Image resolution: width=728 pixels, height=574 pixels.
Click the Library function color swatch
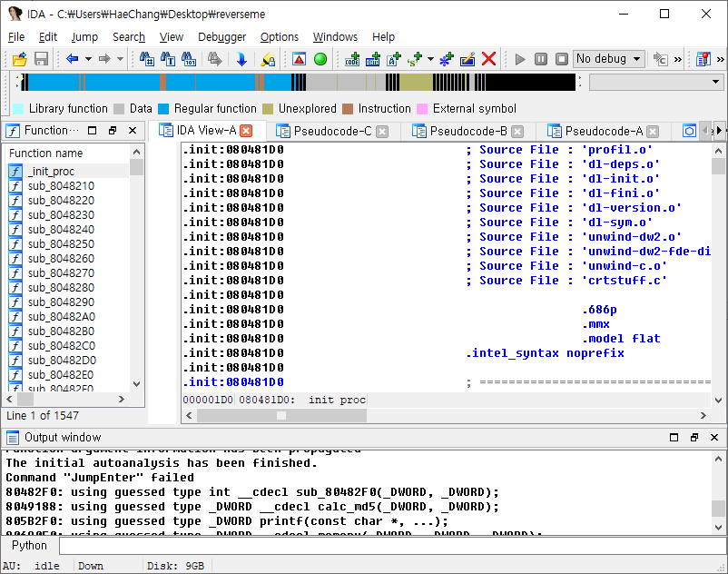click(18, 109)
